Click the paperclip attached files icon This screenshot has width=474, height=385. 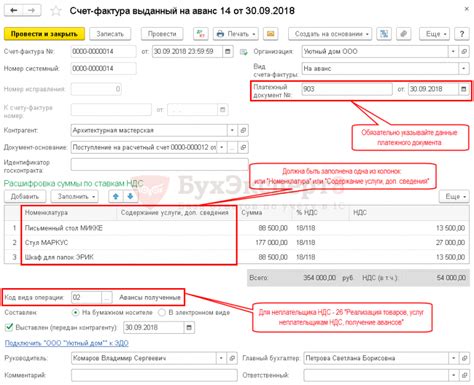(x=403, y=34)
